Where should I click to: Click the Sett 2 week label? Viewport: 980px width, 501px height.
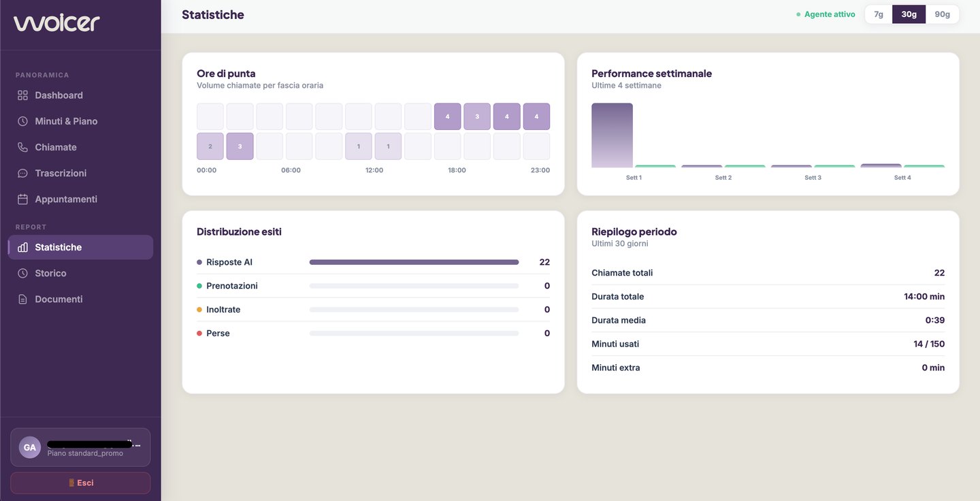click(x=723, y=178)
